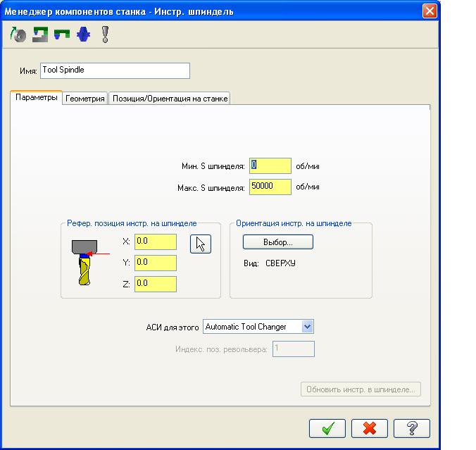Image resolution: width=476 pixels, height=450 pixels.
Task: Switch to the Геометрия tab
Action: (x=85, y=99)
